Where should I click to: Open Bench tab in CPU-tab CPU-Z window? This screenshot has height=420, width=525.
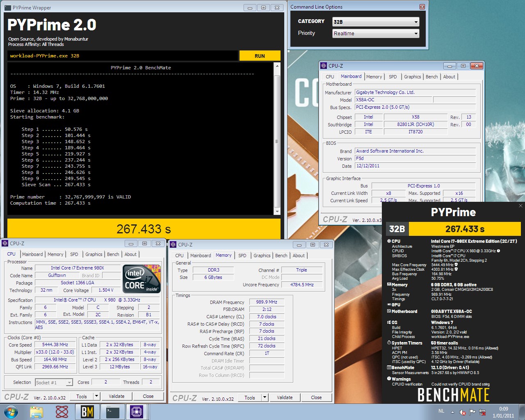(x=113, y=254)
